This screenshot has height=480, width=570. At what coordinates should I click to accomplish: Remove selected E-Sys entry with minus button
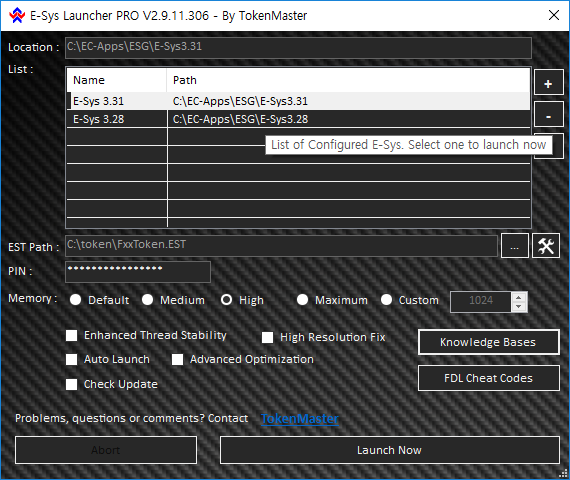pyautogui.click(x=549, y=115)
